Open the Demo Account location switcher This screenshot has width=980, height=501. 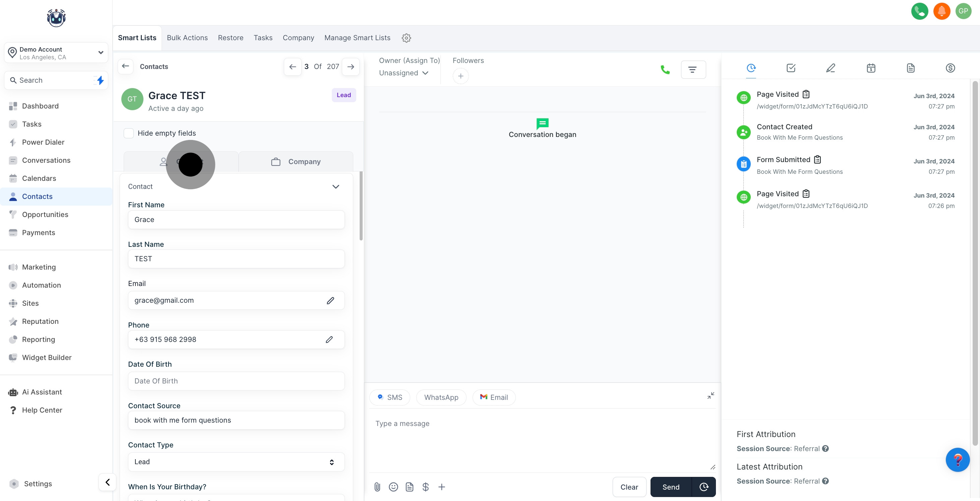56,53
